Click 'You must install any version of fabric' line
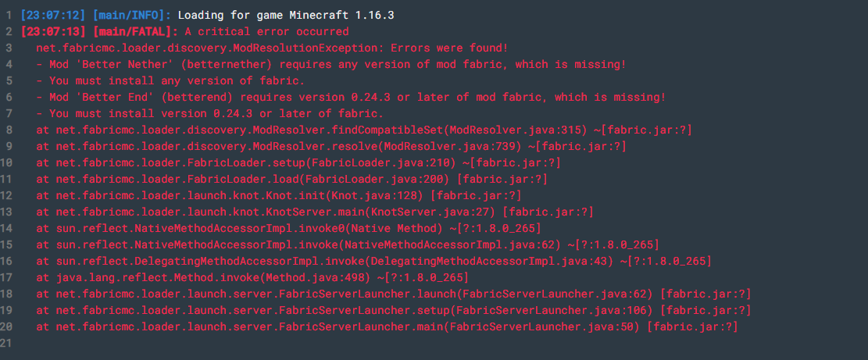Screen dimensions: 868x360 tap(170, 80)
